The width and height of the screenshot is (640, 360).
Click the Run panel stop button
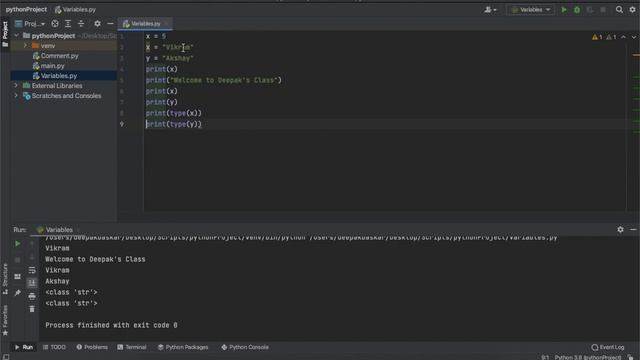pyautogui.click(x=18, y=260)
